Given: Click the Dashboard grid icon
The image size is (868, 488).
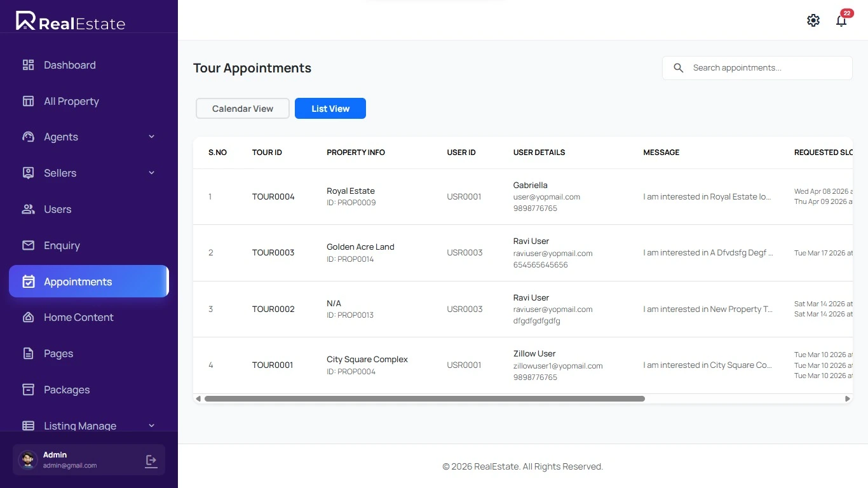Looking at the screenshot, I should point(28,65).
